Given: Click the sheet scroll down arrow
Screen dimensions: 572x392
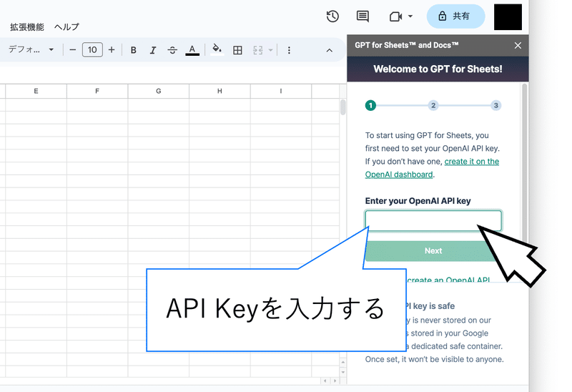Looking at the screenshot, I should (x=343, y=372).
